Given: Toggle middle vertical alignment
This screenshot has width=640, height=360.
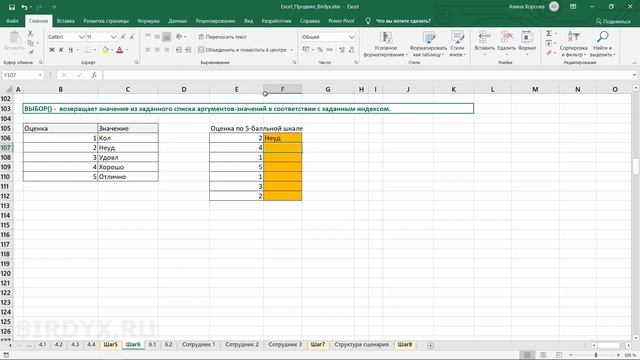Looking at the screenshot, I should pyautogui.click(x=157, y=37).
